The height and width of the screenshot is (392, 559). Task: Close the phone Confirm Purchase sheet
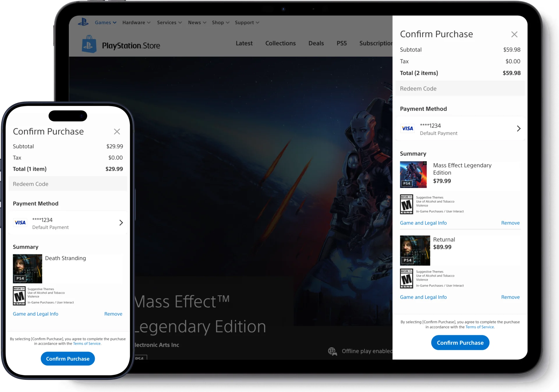point(117,132)
